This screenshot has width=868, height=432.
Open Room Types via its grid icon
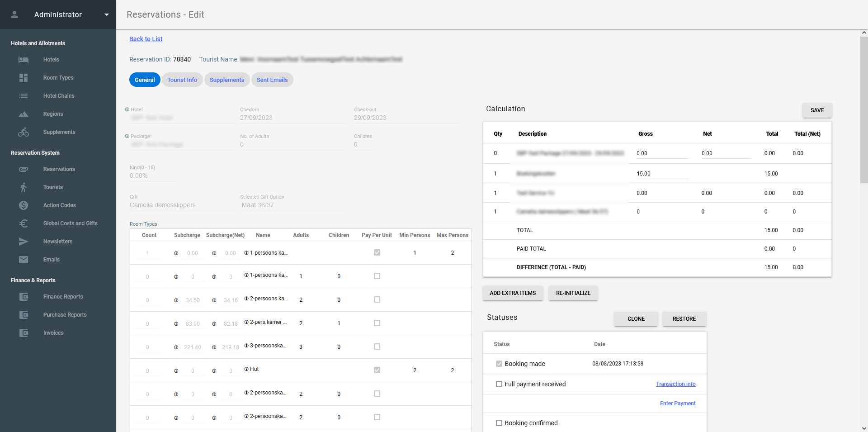pyautogui.click(x=24, y=78)
